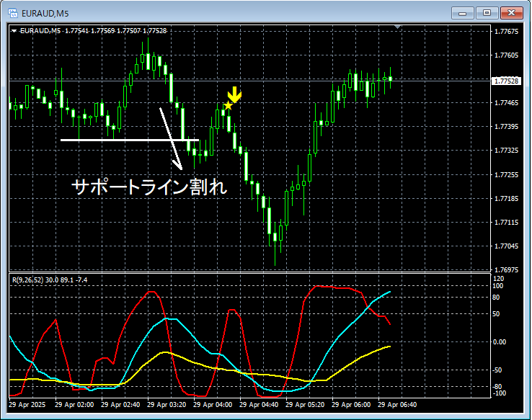Select the white diagonal arrow object
Viewport: 532px width, 420px height.
(x=171, y=138)
